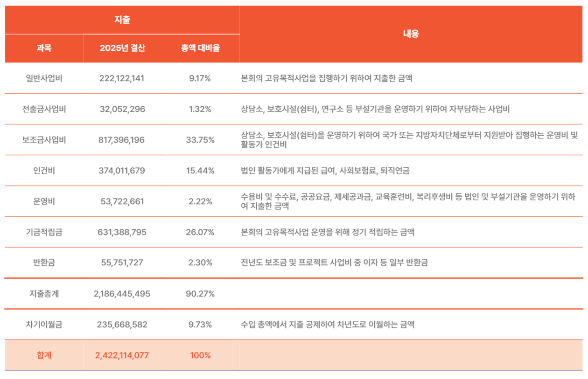
Task: Select the 합계 row label
Action: coord(44,355)
